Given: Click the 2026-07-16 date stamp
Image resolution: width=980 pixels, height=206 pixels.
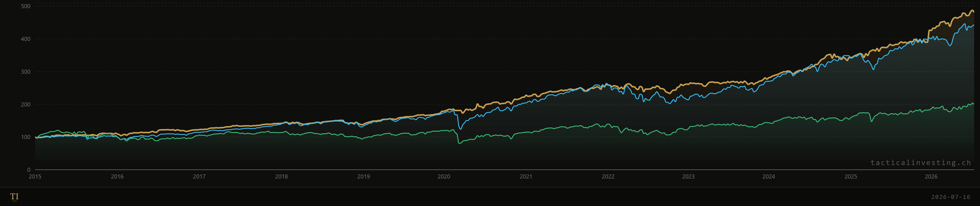Looking at the screenshot, I should (951, 197).
